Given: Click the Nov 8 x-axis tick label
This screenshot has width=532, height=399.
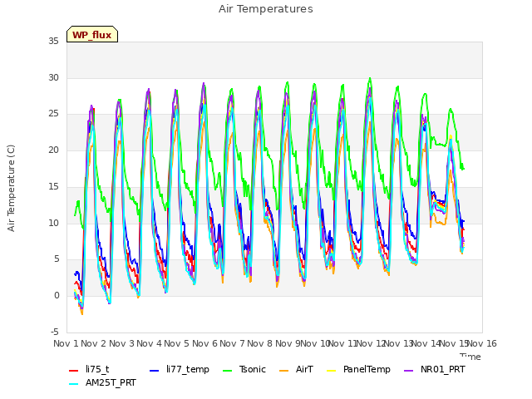Looking at the screenshot, I should 259,343.
